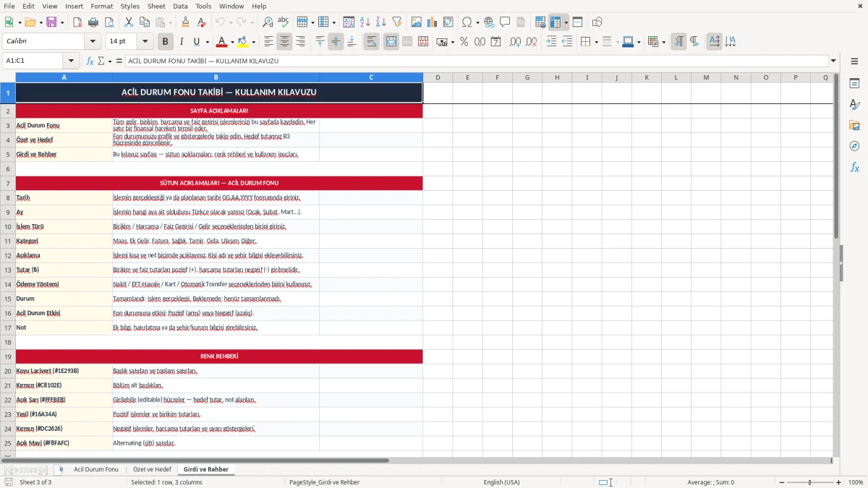Center vertically in cell
The image size is (868, 488).
[336, 42]
